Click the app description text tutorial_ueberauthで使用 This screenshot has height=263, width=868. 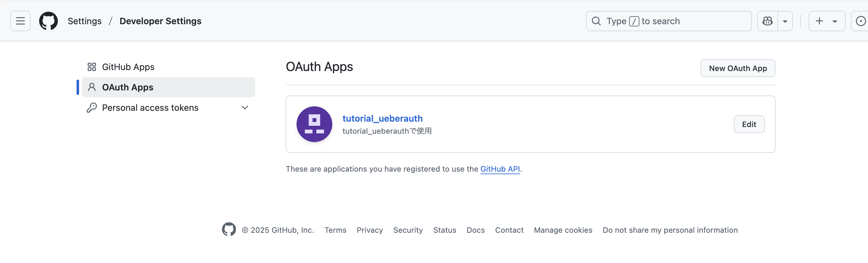pyautogui.click(x=387, y=131)
